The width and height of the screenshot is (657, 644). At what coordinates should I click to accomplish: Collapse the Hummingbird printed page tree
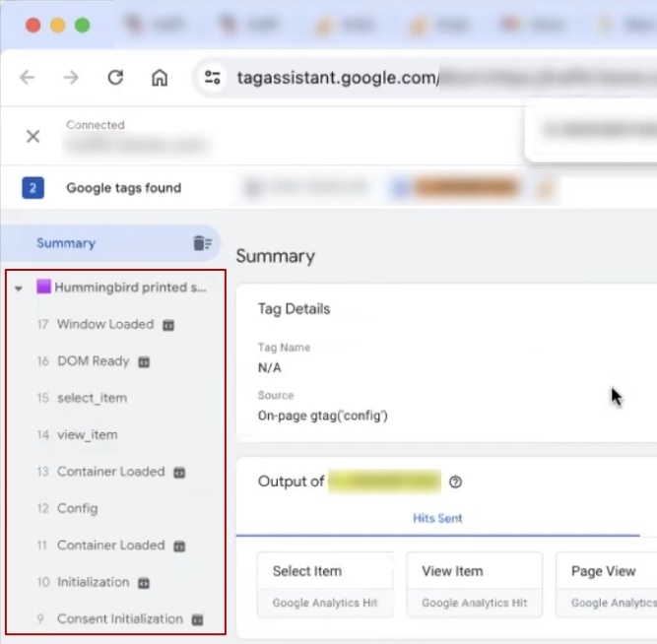(x=19, y=289)
